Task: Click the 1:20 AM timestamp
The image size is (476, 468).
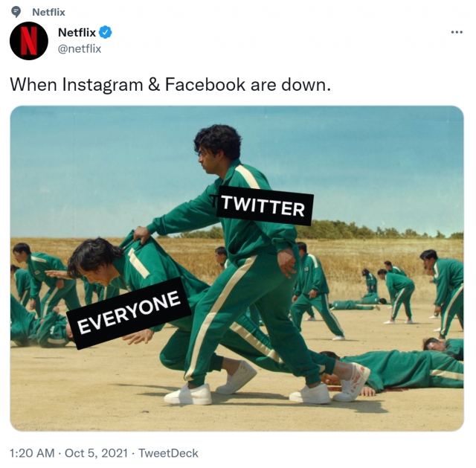Action: click(32, 453)
